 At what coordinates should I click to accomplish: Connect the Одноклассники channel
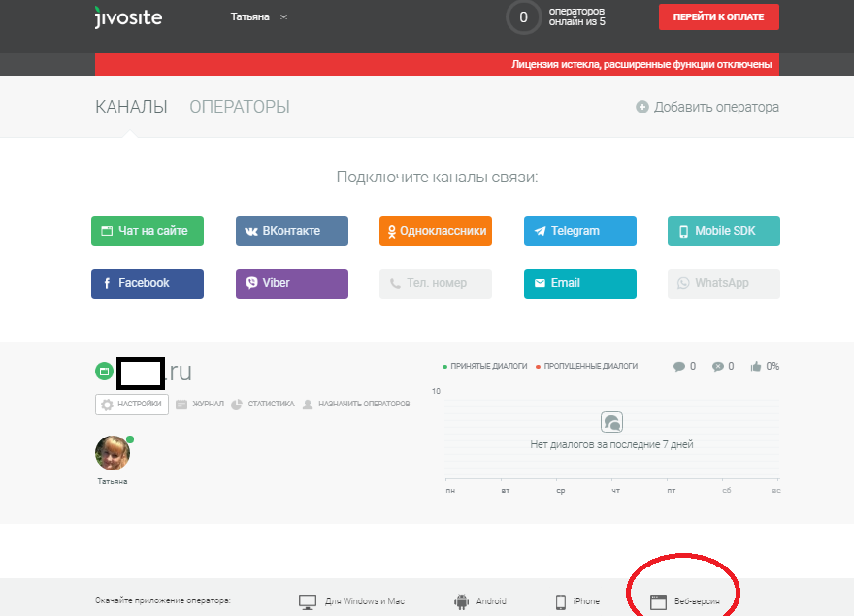[436, 231]
